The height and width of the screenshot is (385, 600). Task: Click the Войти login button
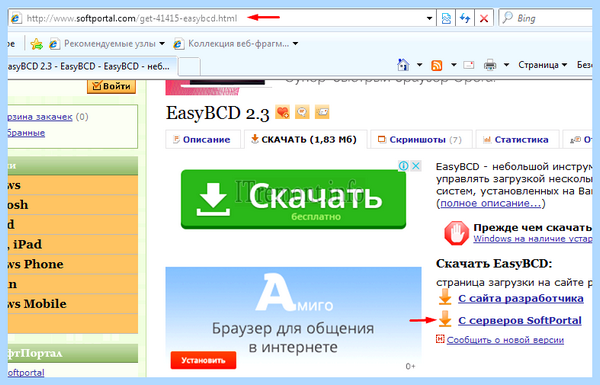tap(111, 86)
